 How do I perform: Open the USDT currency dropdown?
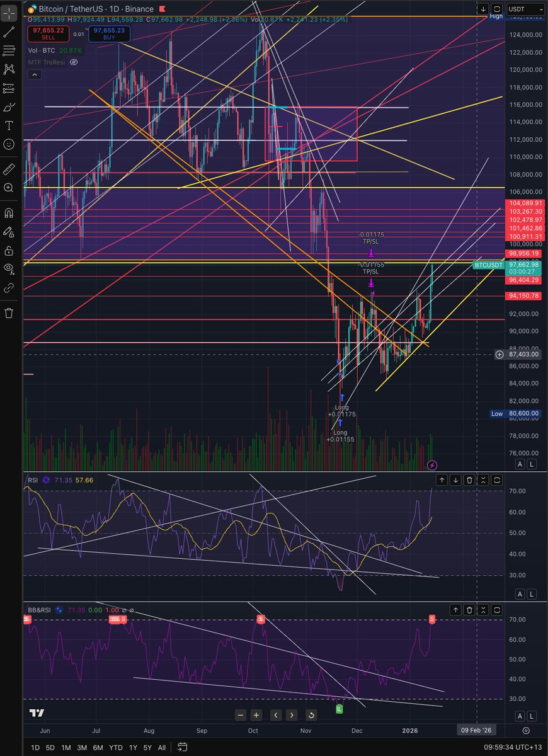[527, 9]
